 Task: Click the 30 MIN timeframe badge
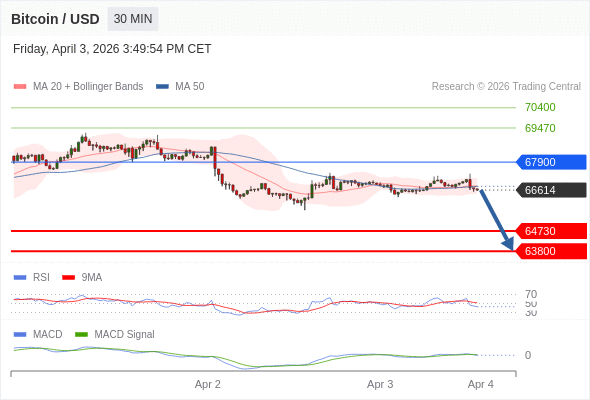pos(133,19)
